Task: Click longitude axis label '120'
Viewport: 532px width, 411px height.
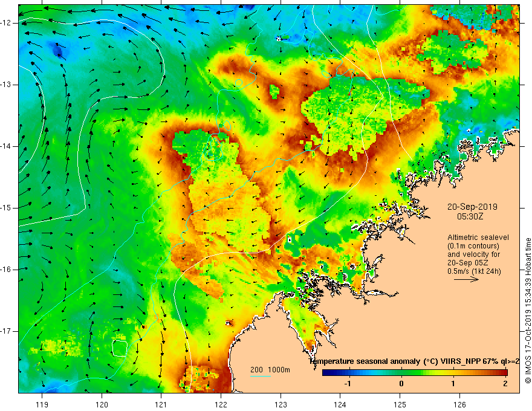Action: click(x=102, y=404)
